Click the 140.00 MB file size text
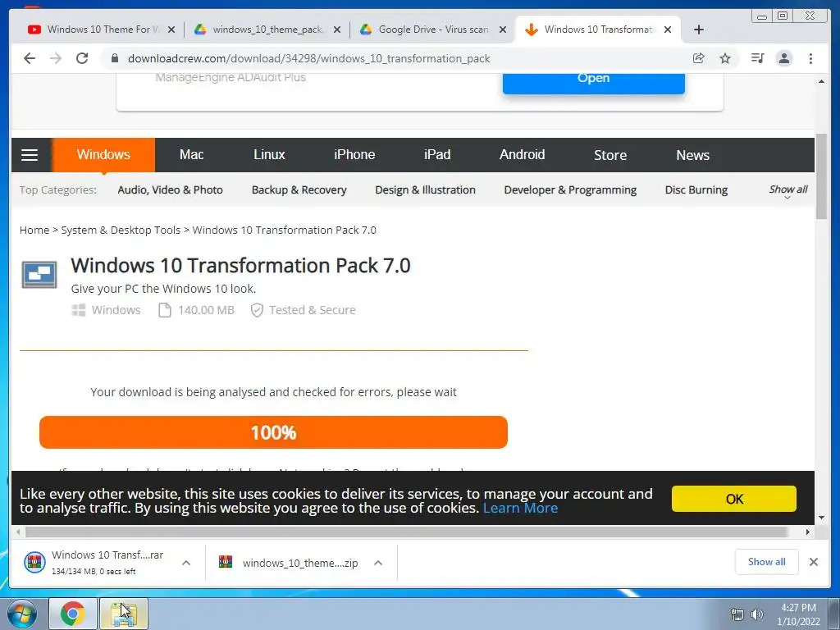 pyautogui.click(x=206, y=310)
